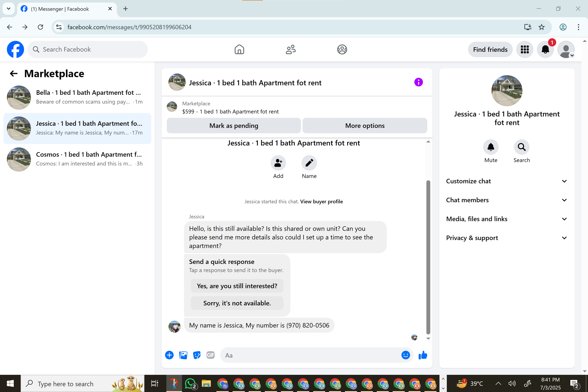Open emoji picker in message field
The width and height of the screenshot is (588, 392).
(405, 355)
